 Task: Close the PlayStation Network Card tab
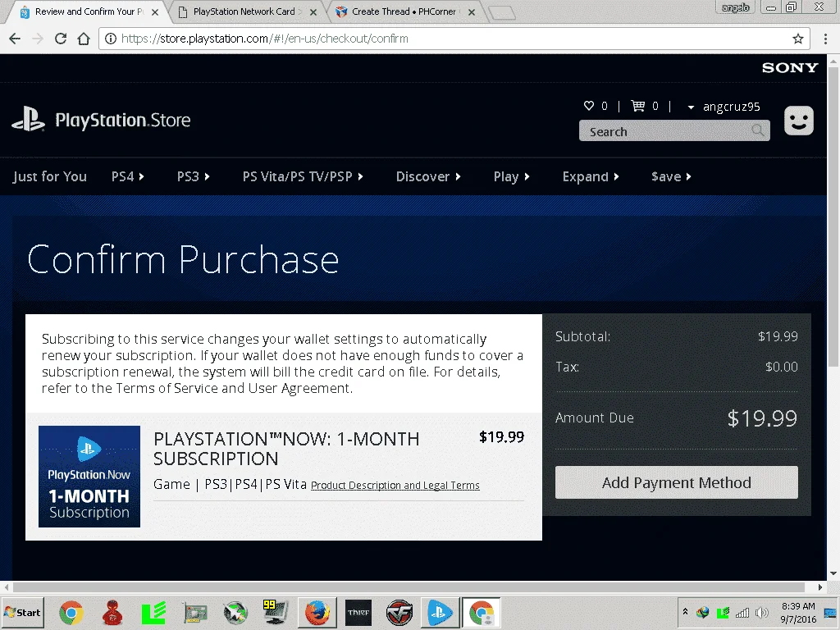click(313, 11)
